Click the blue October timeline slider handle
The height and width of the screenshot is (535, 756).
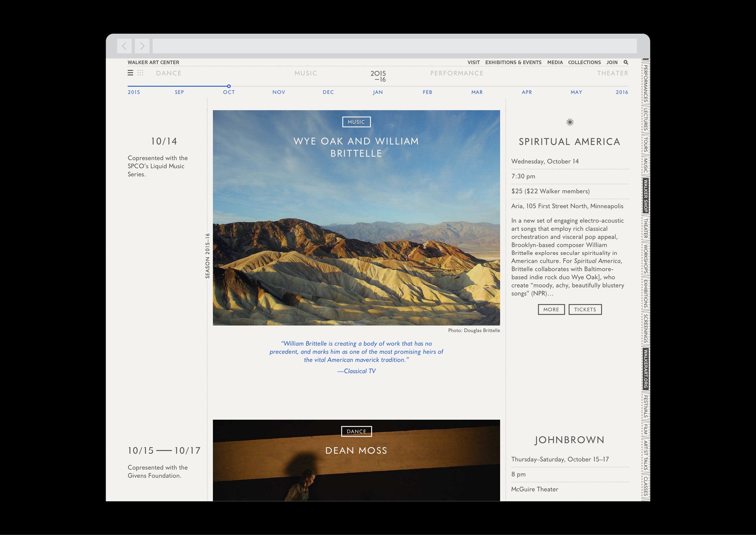(x=229, y=86)
